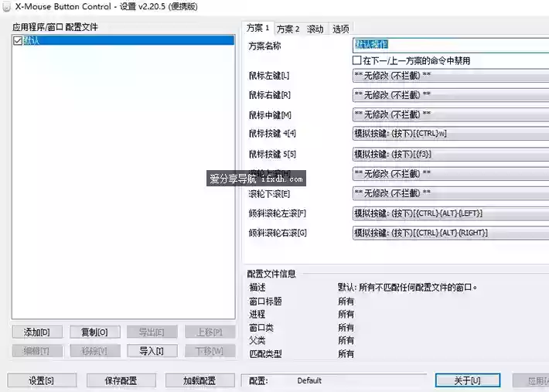Image resolution: width=549 pixels, height=392 pixels.
Task: Click the 方案名称 label
Action: 264,46
